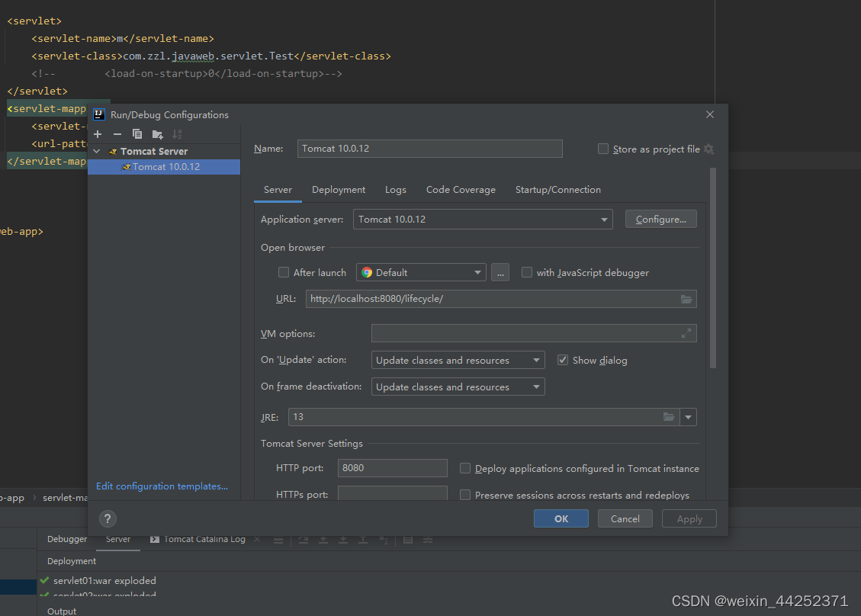This screenshot has width=861, height=616.
Task: Click the green check beside servlet01:war exploded
Action: click(x=44, y=580)
